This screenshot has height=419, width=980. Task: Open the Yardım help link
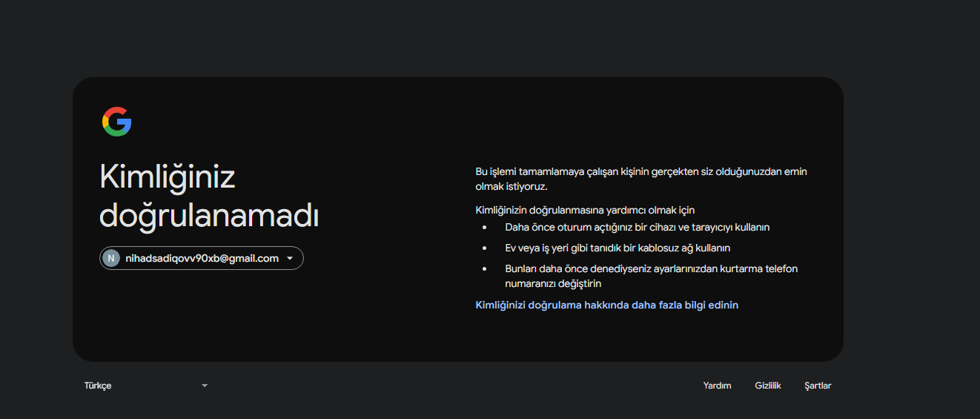[x=717, y=386]
